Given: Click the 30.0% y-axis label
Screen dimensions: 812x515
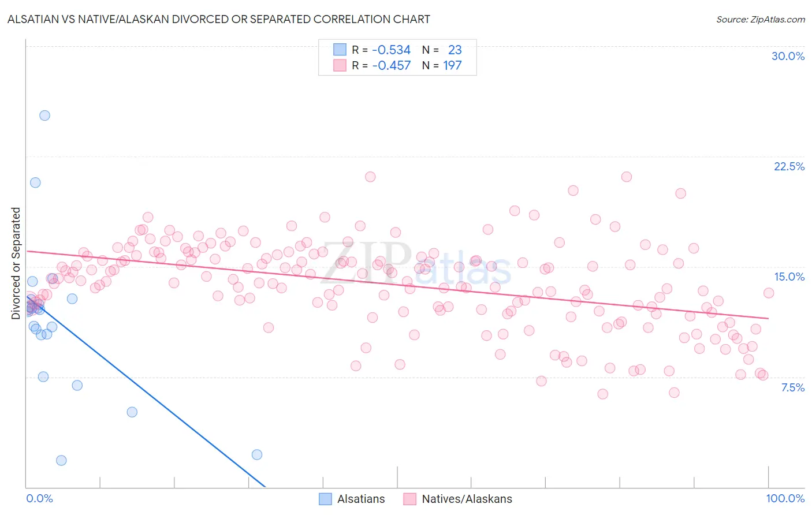Looking at the screenshot, I should 788,56.
